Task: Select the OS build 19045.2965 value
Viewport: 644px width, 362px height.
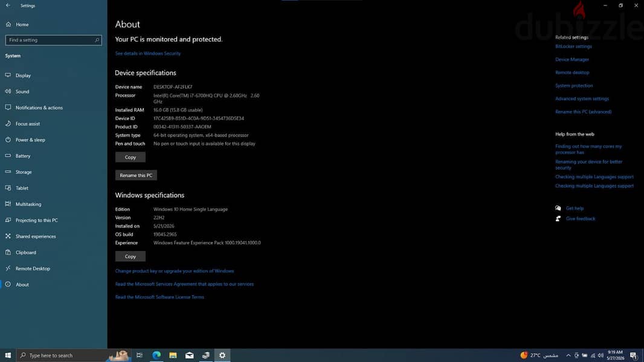Action: [165, 235]
